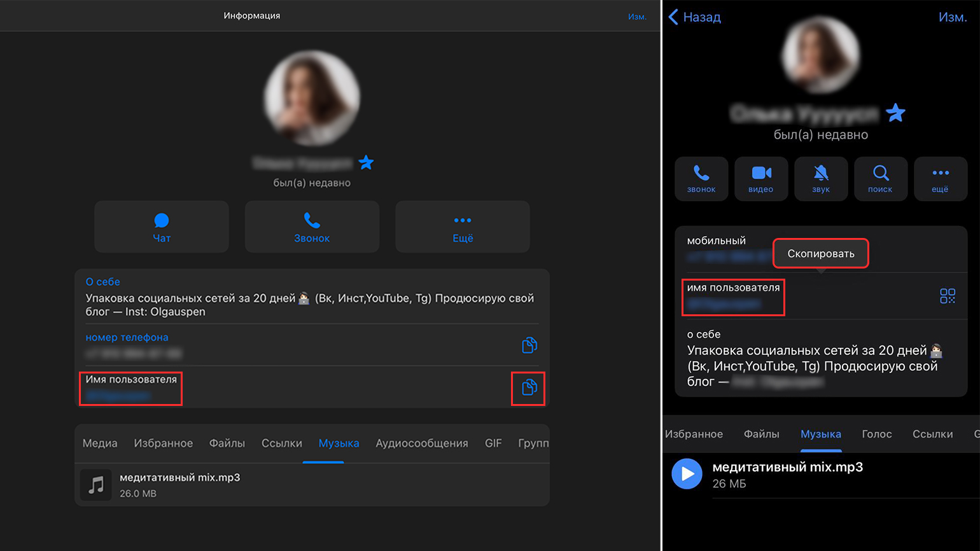Start video call with mobile видео button
The image size is (980, 551).
pyautogui.click(x=761, y=179)
